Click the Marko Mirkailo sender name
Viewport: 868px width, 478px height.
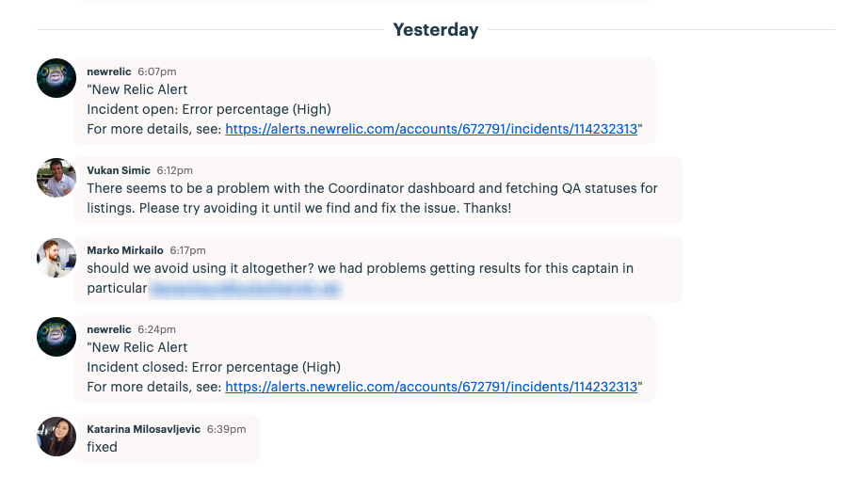(125, 250)
